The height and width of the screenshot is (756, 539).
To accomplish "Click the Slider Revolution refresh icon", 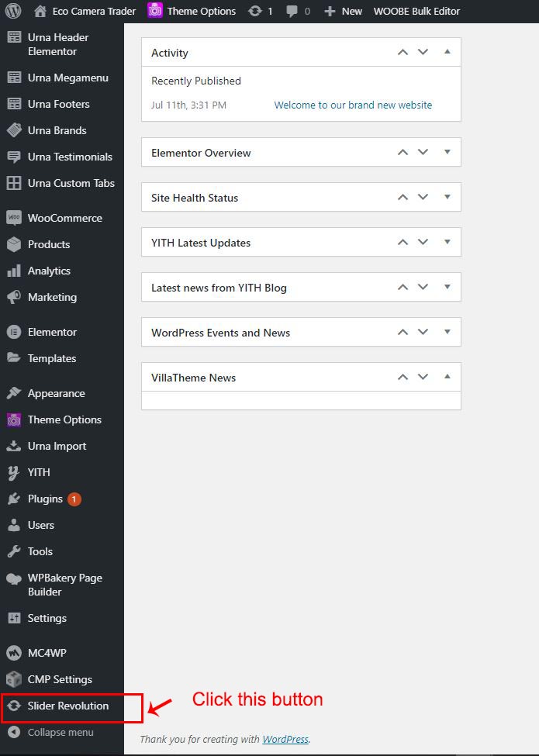I will [x=14, y=706].
